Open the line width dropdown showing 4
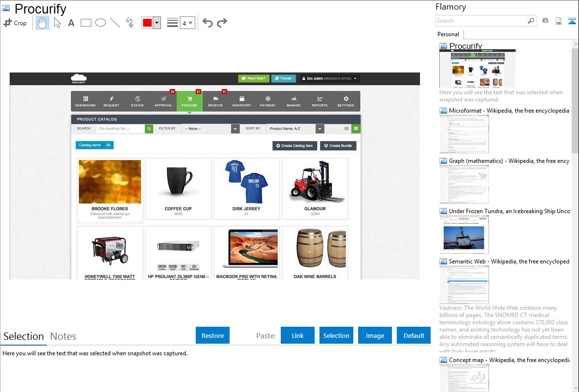The width and height of the screenshot is (579, 392). [x=187, y=23]
